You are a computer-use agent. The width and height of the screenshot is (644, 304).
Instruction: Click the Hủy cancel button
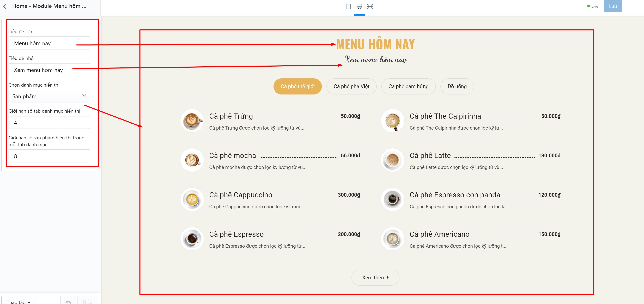click(x=87, y=301)
